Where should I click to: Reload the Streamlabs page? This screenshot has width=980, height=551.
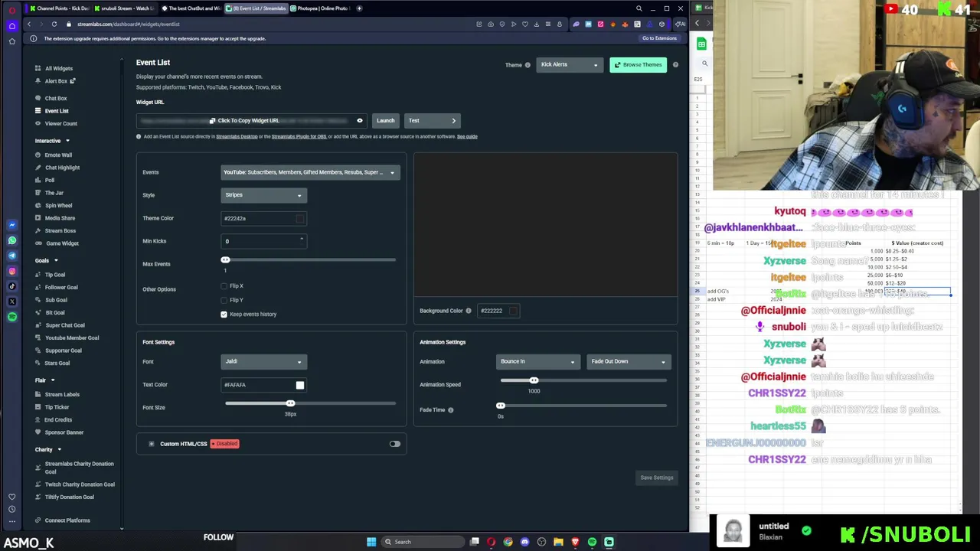54,24
